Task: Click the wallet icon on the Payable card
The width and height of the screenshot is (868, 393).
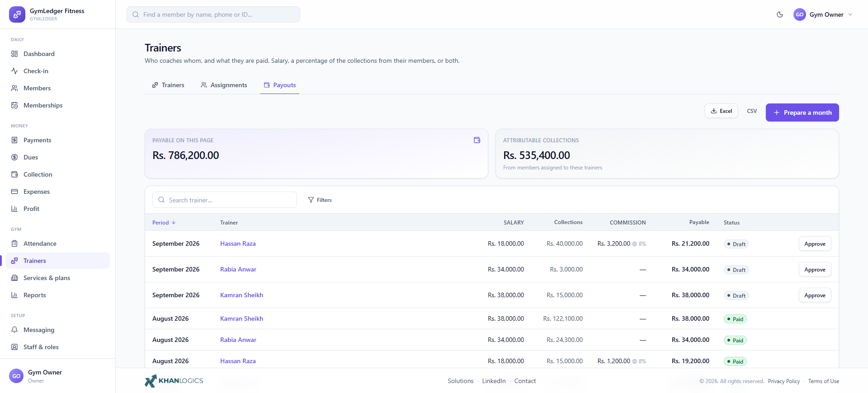Action: coord(477,140)
